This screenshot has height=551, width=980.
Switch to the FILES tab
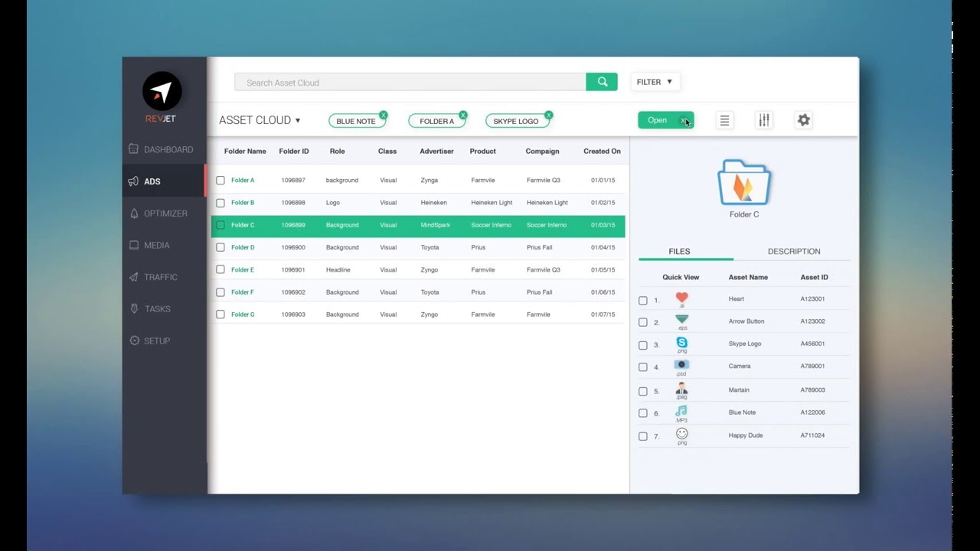point(679,251)
